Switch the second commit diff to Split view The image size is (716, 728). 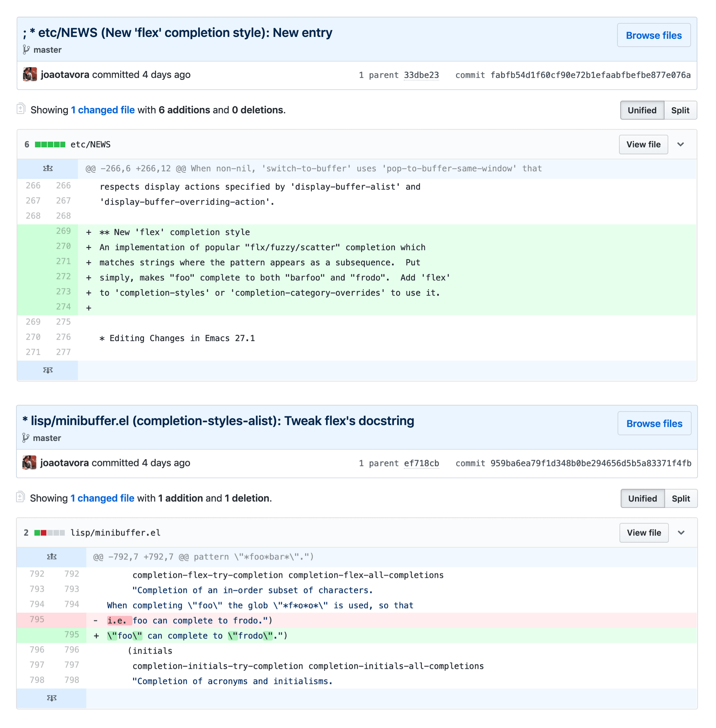point(681,498)
